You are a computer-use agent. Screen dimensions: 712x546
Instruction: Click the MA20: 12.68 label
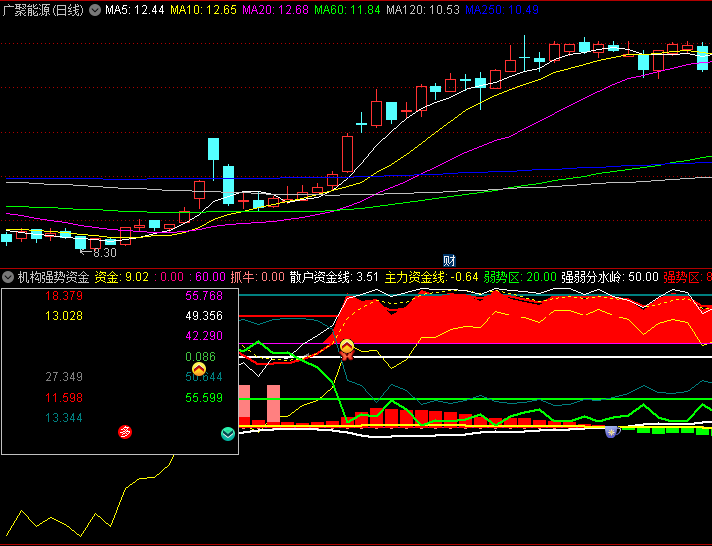tap(275, 10)
